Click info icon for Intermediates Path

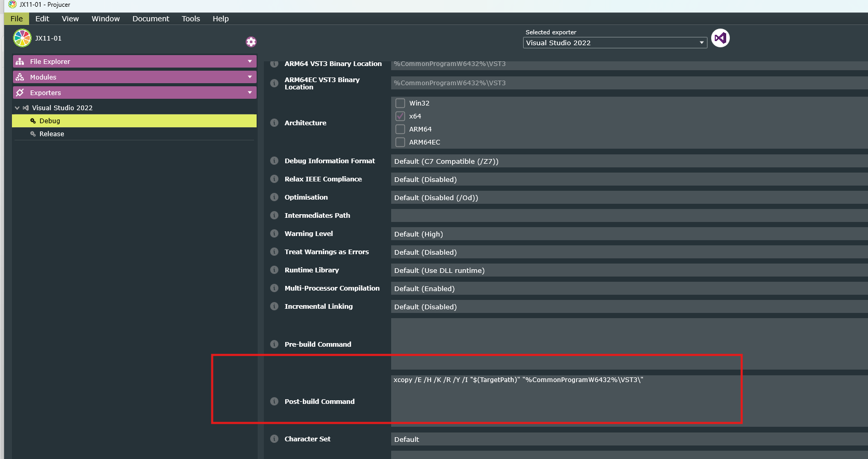(x=274, y=215)
